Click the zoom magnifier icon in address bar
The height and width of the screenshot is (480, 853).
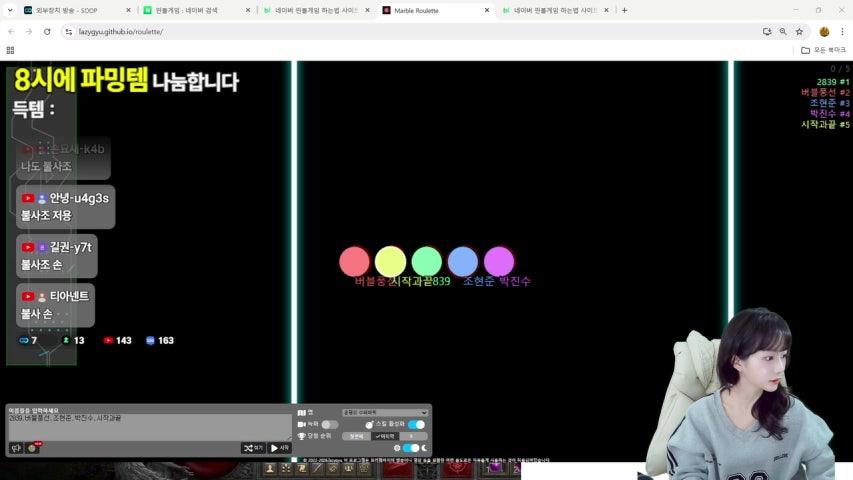783,31
